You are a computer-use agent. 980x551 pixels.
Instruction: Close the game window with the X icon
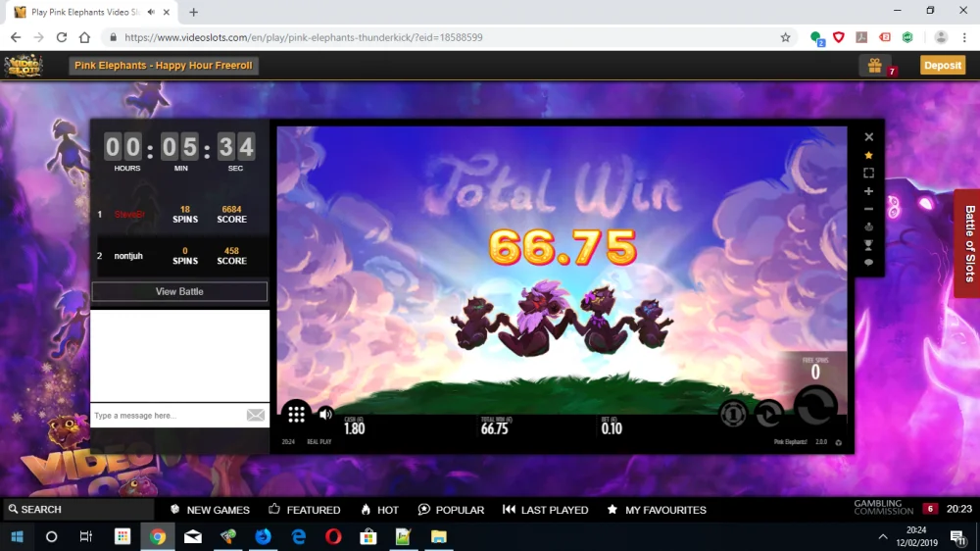868,137
